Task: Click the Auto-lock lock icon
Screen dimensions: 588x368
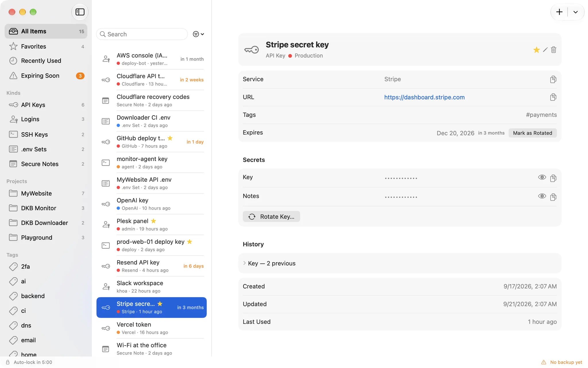Action: [8, 362]
